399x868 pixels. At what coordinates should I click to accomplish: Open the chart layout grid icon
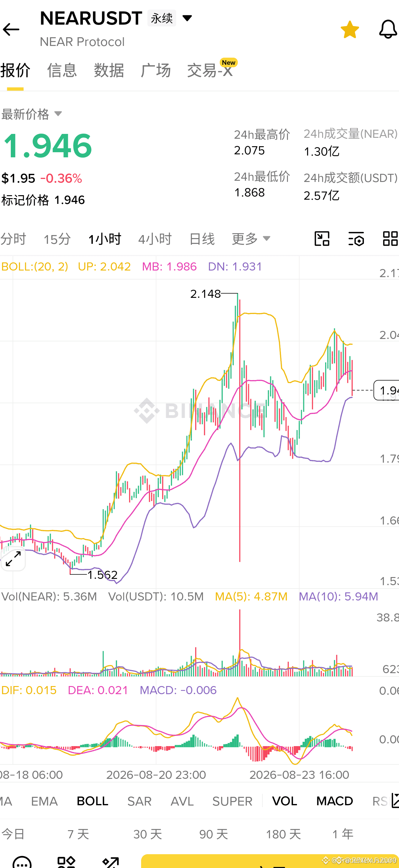point(391,239)
